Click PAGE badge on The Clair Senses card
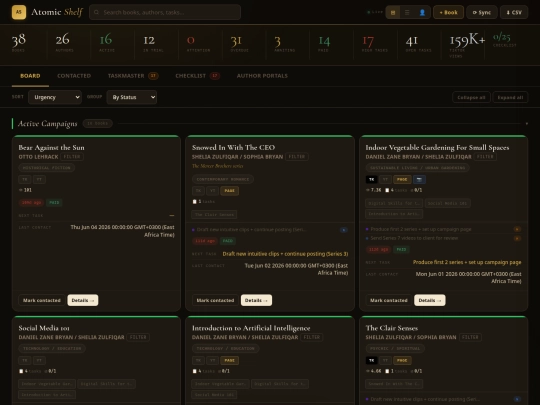Screen dimensions: 540x405 click(x=402, y=361)
